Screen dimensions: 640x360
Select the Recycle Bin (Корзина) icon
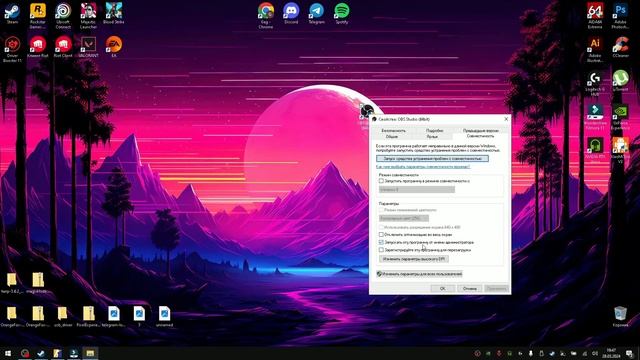coord(620,317)
